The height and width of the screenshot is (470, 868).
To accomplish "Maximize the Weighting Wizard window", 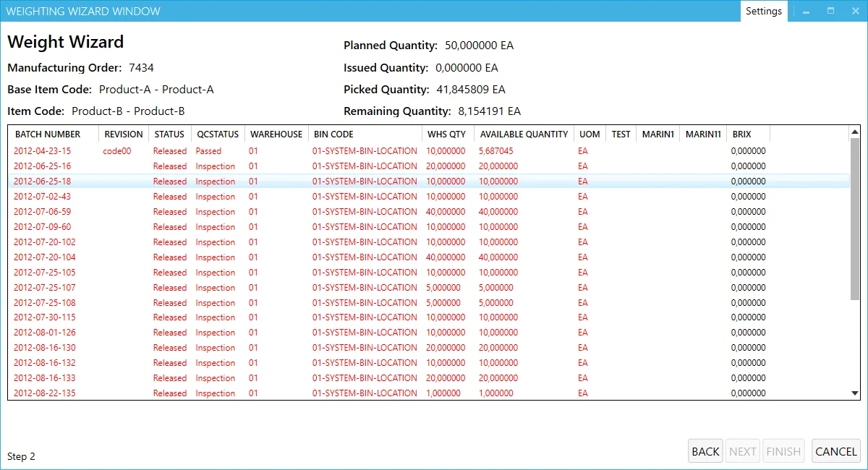I will pos(830,11).
